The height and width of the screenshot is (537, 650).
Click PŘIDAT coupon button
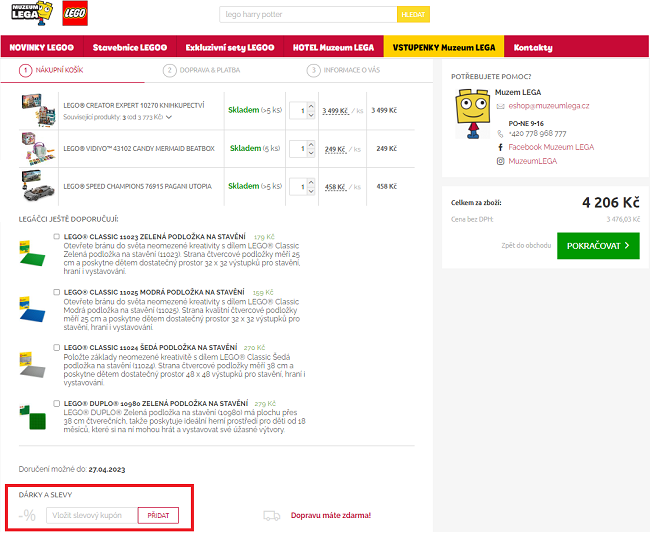click(158, 515)
